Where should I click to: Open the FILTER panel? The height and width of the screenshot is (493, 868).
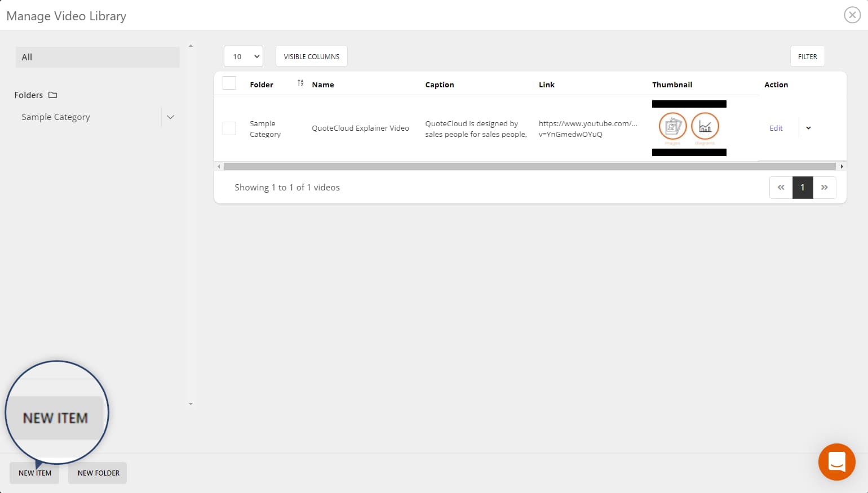coord(807,56)
